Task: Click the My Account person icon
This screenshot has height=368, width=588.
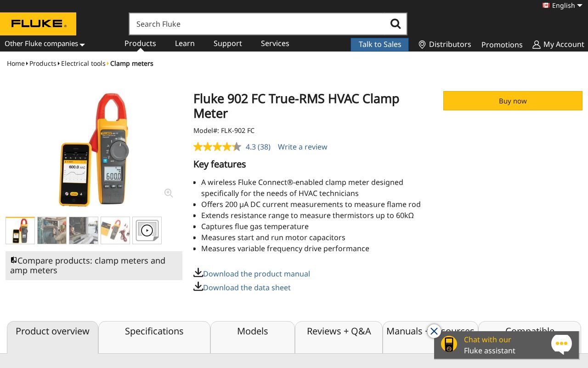Action: click(536, 45)
